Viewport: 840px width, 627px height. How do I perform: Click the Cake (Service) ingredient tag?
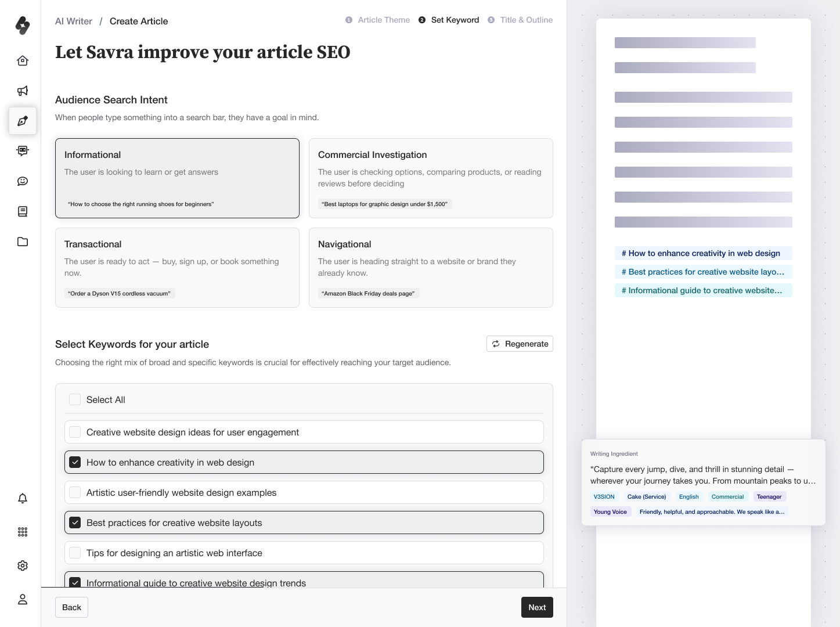(x=647, y=497)
